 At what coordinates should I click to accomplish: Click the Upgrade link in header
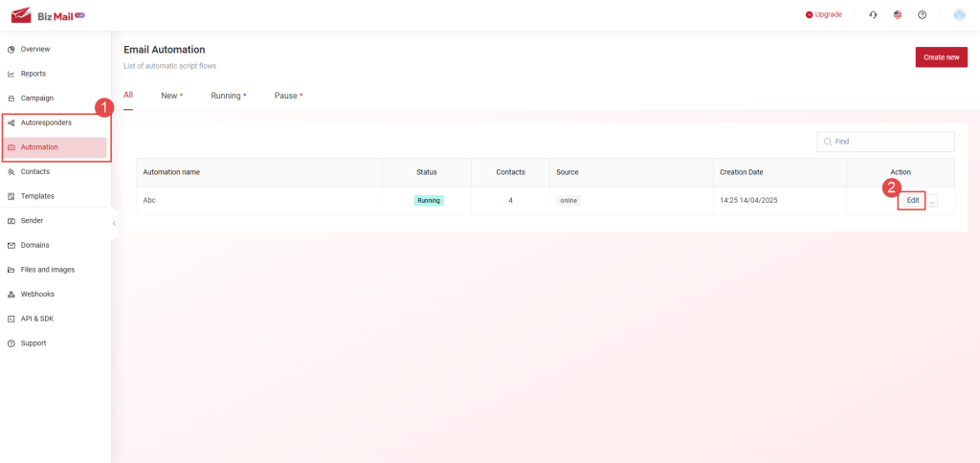824,14
